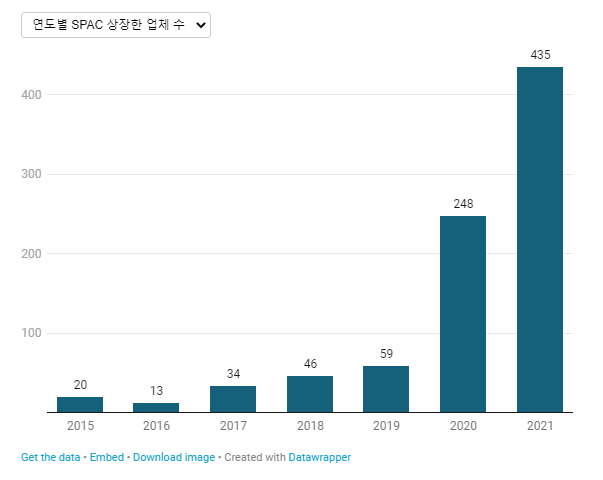Open the 연도별 SPAC 상장한 업체 수 dropdown
The height and width of the screenshot is (480, 603).
(116, 25)
